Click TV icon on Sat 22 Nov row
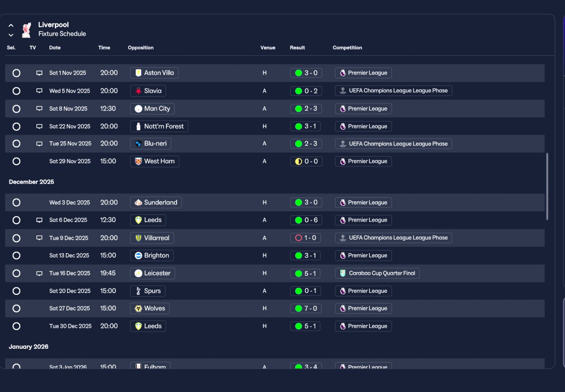 pyautogui.click(x=39, y=126)
